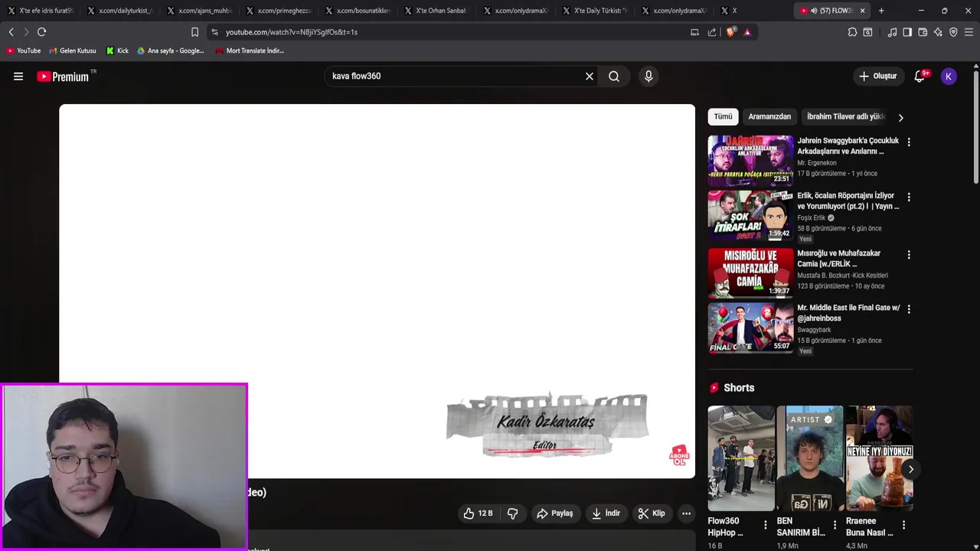The width and height of the screenshot is (980, 551).
Task: Reload the page with the refresh icon
Action: 41,32
